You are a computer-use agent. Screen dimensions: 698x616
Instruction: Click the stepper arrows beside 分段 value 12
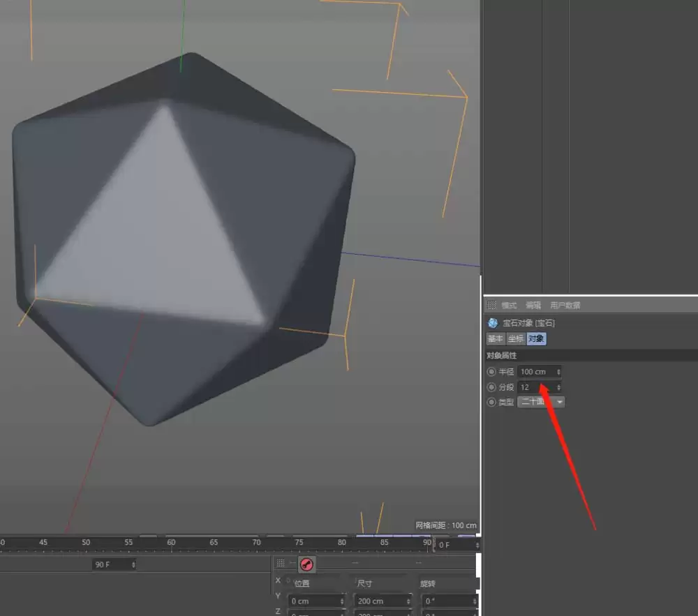[557, 387]
